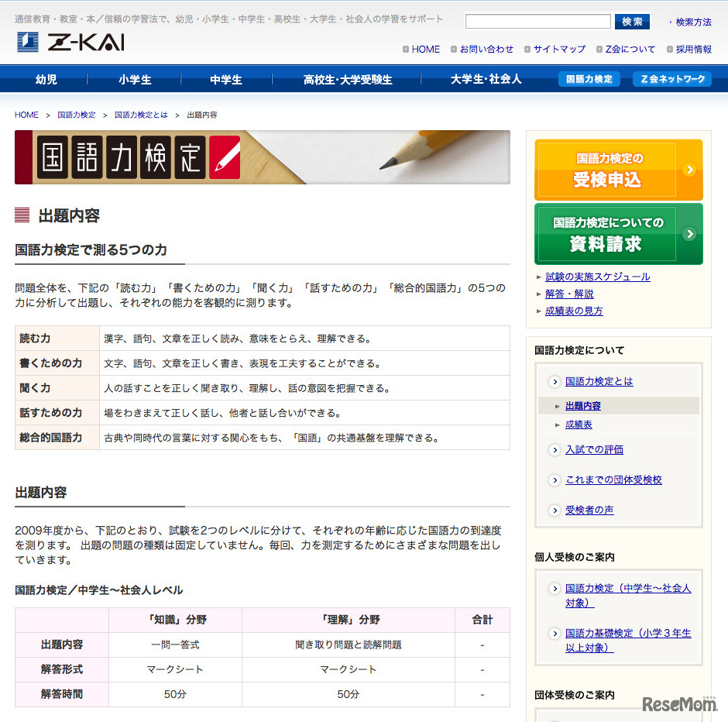Click the Z-KAI blue logo icon
728x722 pixels.
[27, 42]
